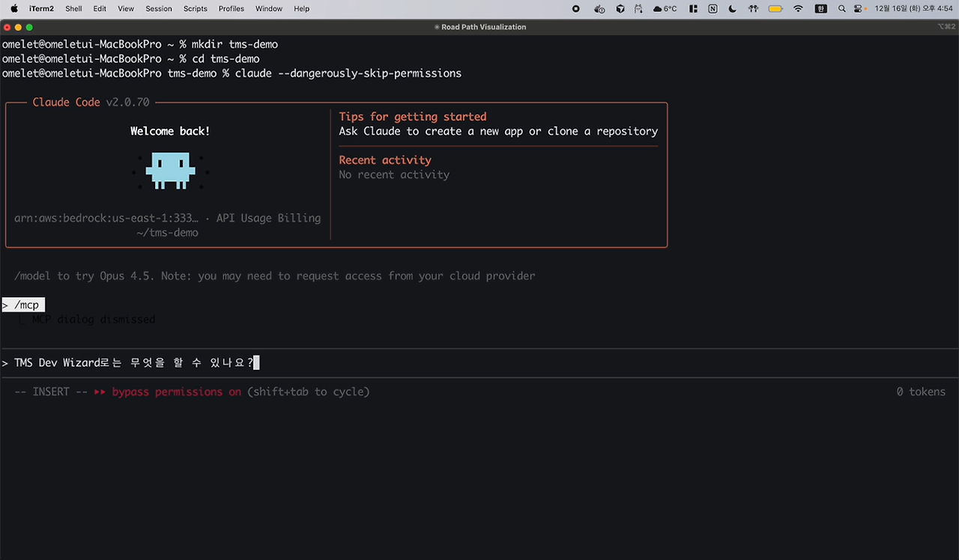Click the 'MCP dialog dismissed' message
This screenshot has width=959, height=560.
point(94,320)
